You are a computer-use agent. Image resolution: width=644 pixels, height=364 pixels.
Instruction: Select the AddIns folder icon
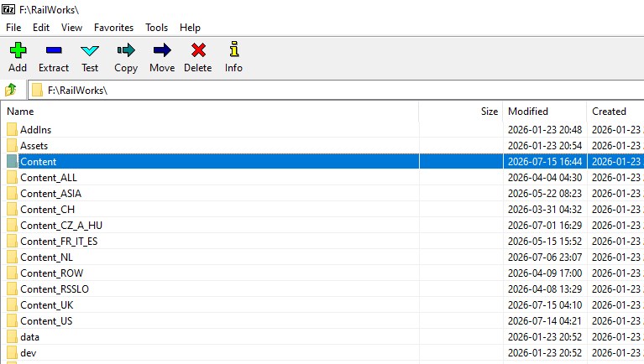coord(12,130)
